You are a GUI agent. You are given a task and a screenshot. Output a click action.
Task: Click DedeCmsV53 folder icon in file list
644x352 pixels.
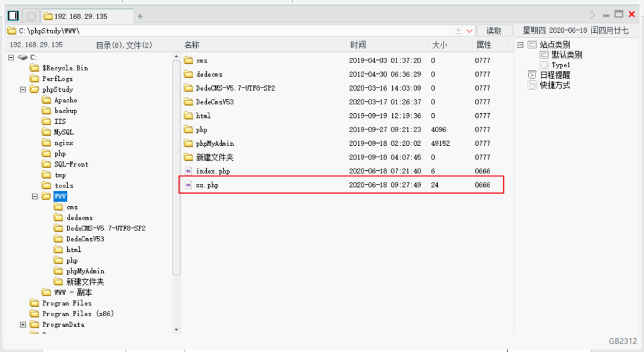(188, 102)
